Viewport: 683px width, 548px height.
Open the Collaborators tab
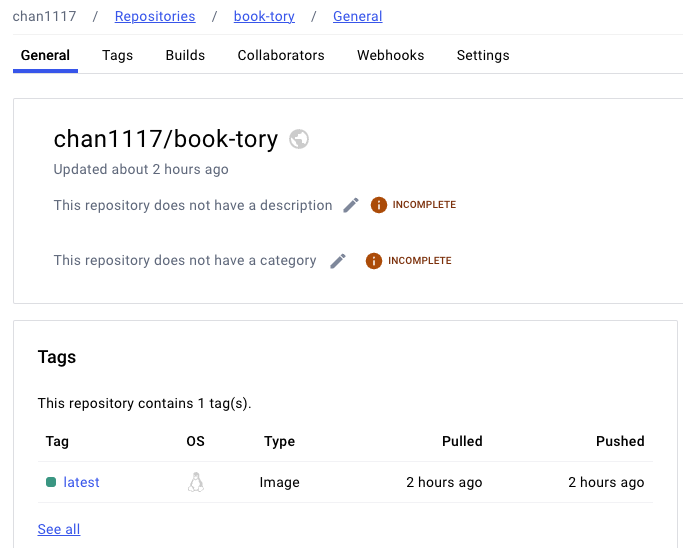[x=281, y=55]
